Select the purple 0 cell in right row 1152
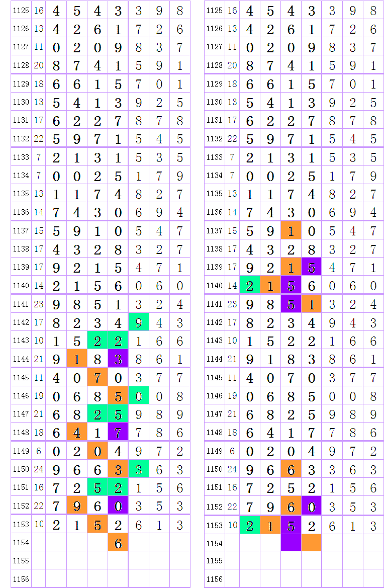This screenshot has height=588, width=384. (x=311, y=506)
